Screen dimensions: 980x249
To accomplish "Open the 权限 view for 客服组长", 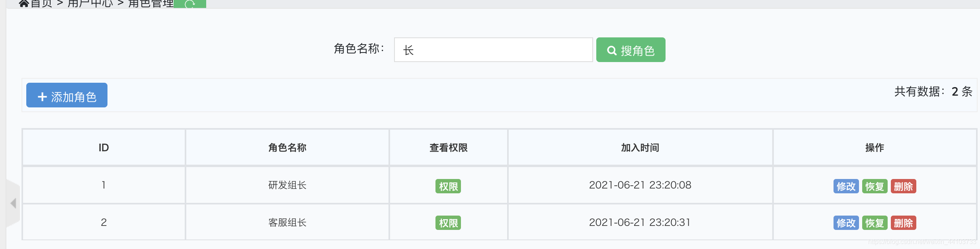I will tap(448, 222).
